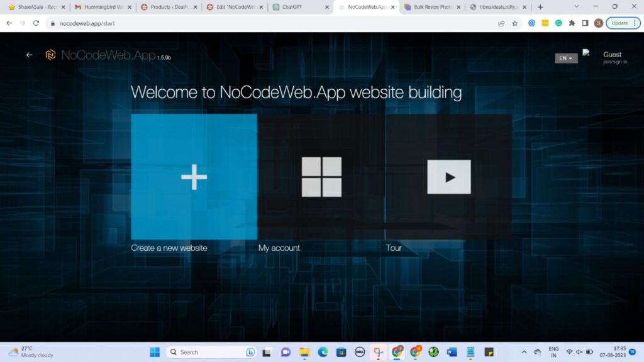Open the Extensions puzzle icon
The height and width of the screenshot is (362, 644).
point(572,23)
